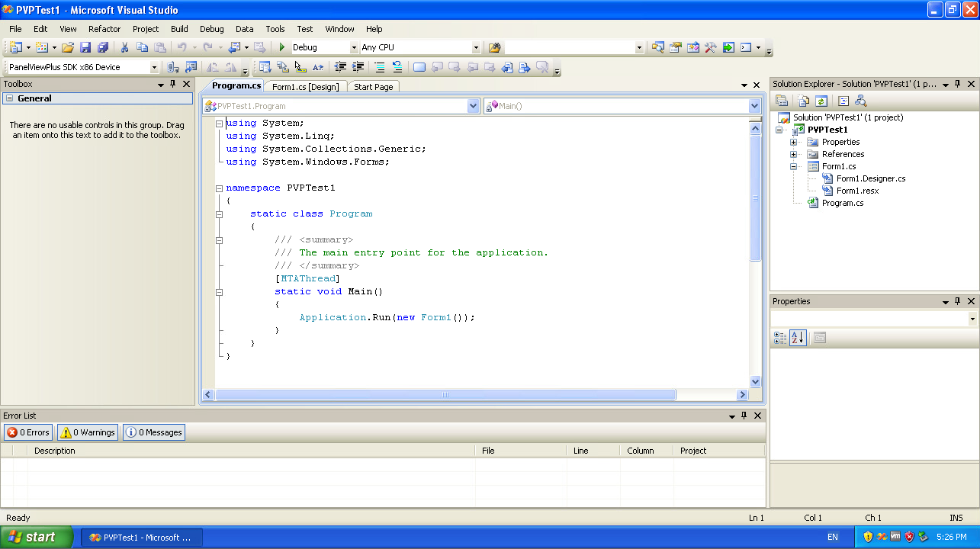Select Form1.resx in Solution Explorer

pos(857,191)
